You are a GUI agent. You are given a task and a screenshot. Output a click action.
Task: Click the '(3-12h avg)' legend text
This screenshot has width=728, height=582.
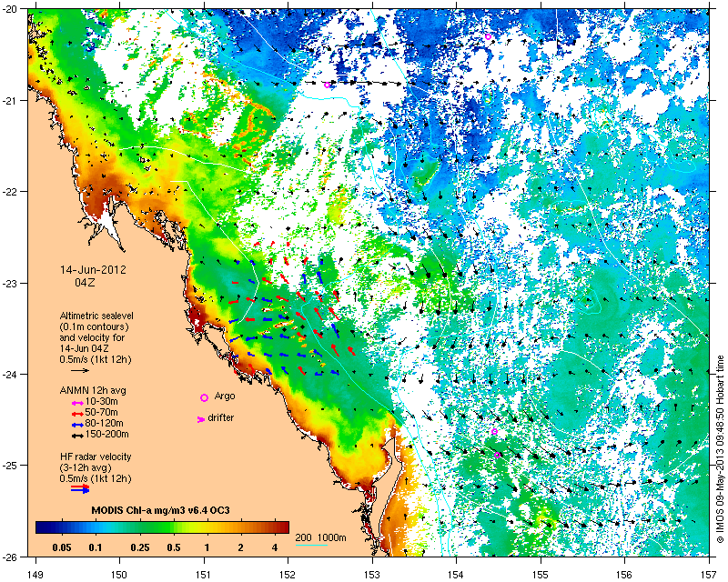pyautogui.click(x=86, y=467)
